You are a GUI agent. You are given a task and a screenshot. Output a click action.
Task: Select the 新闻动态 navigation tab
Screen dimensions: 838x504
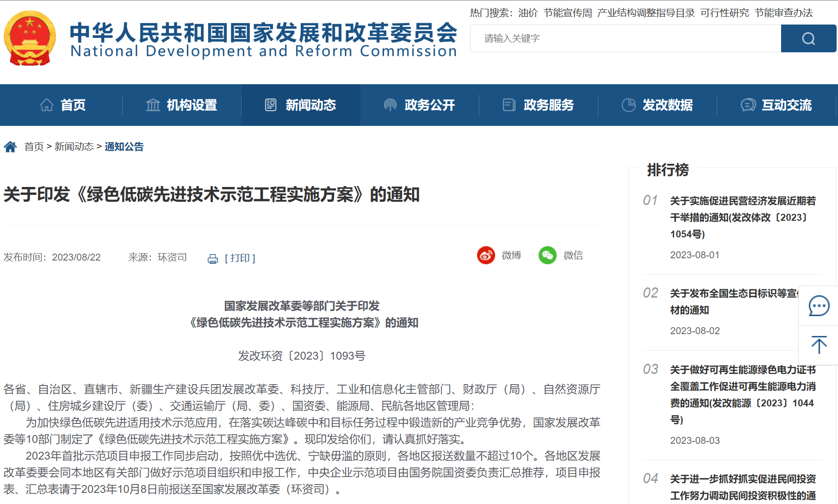click(x=301, y=105)
